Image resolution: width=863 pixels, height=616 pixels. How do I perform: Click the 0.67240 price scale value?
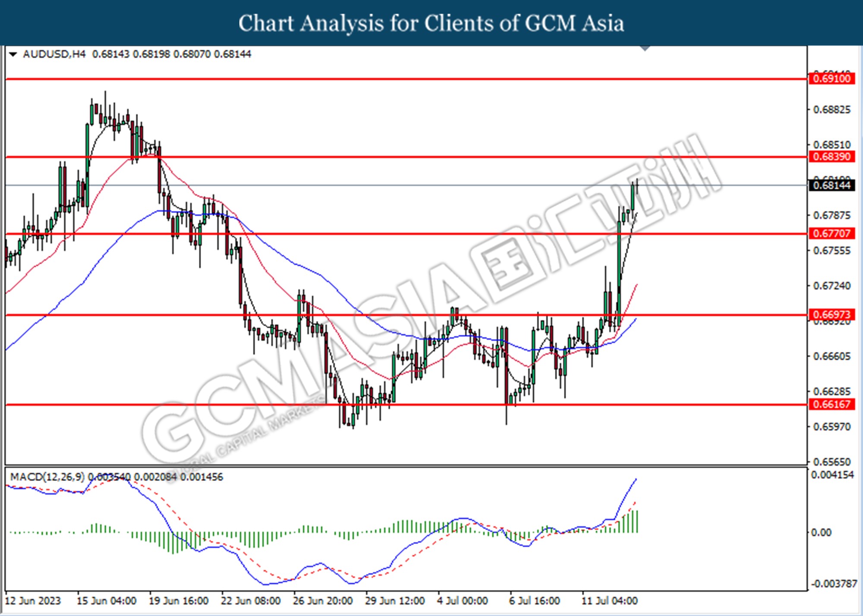(x=832, y=286)
